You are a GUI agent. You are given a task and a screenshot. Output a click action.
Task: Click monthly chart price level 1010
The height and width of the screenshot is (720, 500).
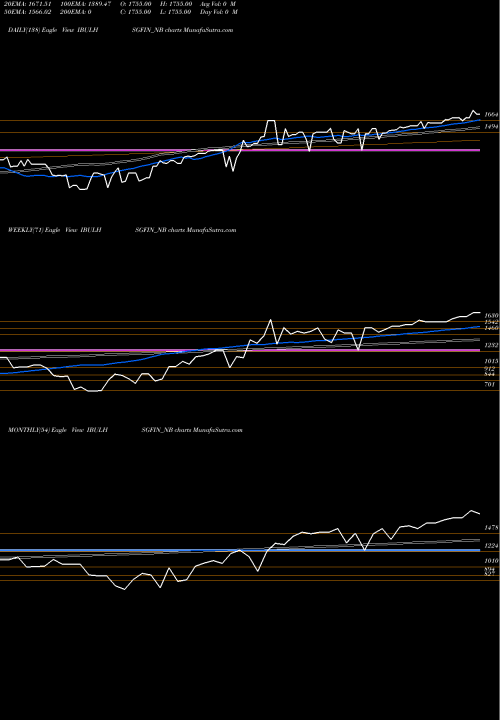pyautogui.click(x=491, y=561)
